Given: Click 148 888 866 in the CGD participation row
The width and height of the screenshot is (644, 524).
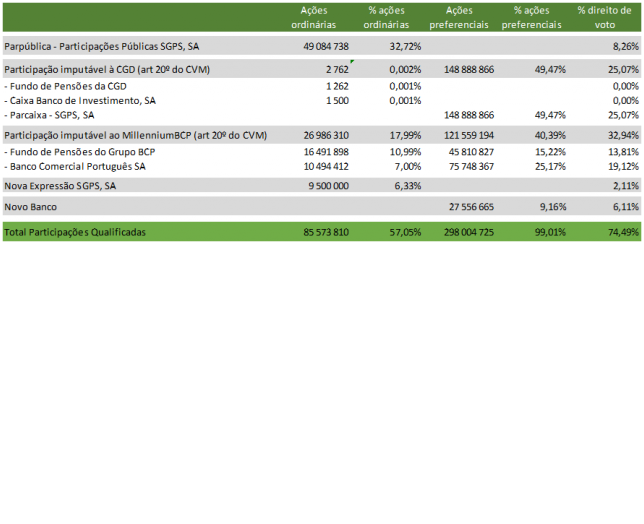Looking at the screenshot, I should coord(469,69).
